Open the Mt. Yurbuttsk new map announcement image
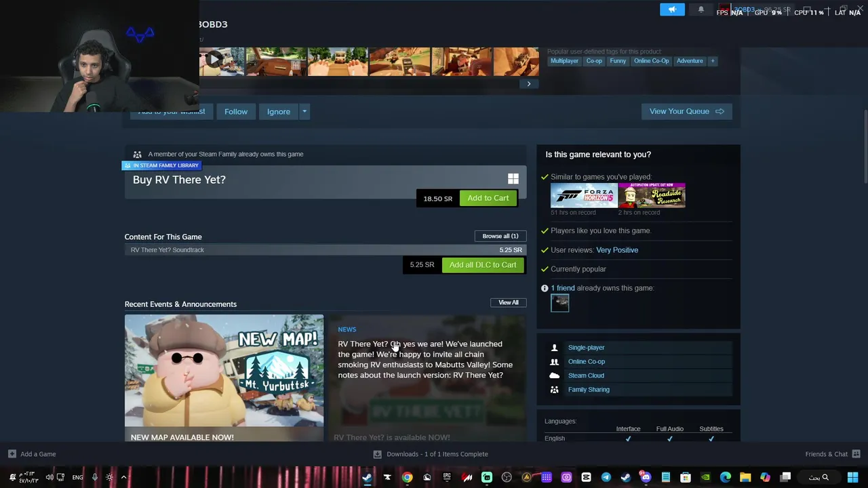The height and width of the screenshot is (488, 868). (224, 371)
